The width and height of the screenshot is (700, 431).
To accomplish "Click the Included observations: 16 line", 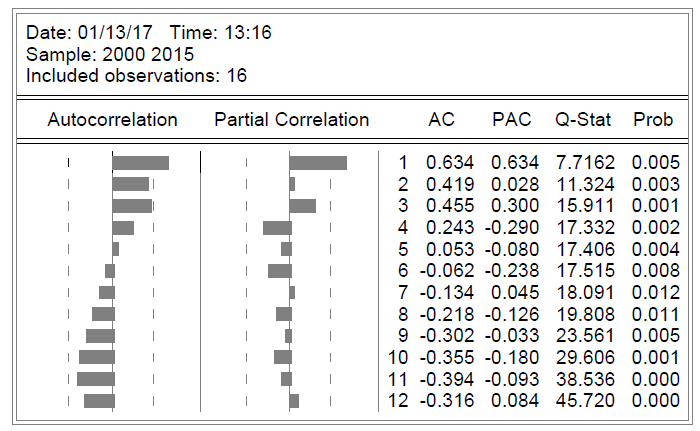I will (136, 75).
